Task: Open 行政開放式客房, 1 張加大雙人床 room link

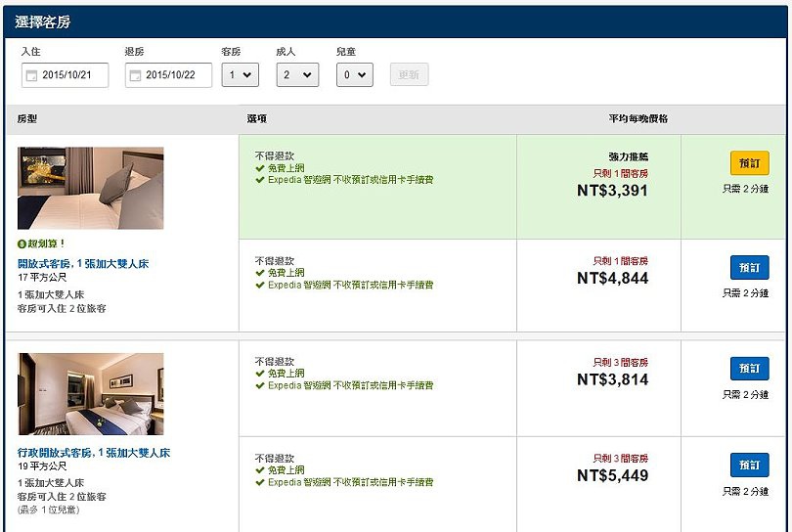Action: pyautogui.click(x=94, y=453)
